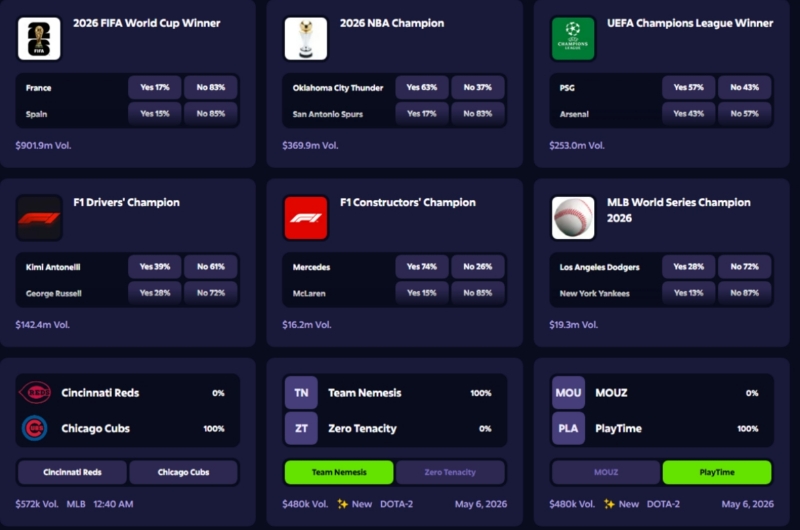
Task: Buy No 83% on San Antonio Spurs
Action: [x=478, y=113]
